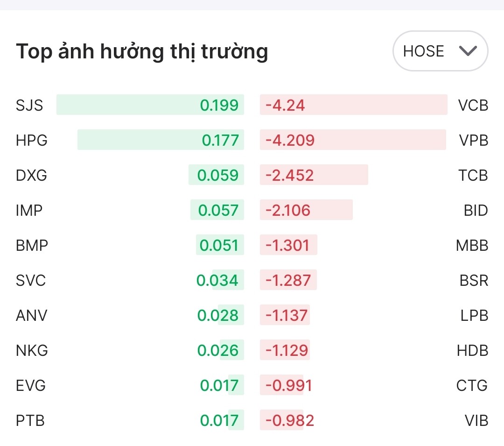Image resolution: width=504 pixels, height=446 pixels.
Task: Click the "Top ảnh hưởng thị trường" heading
Action: coord(142,51)
